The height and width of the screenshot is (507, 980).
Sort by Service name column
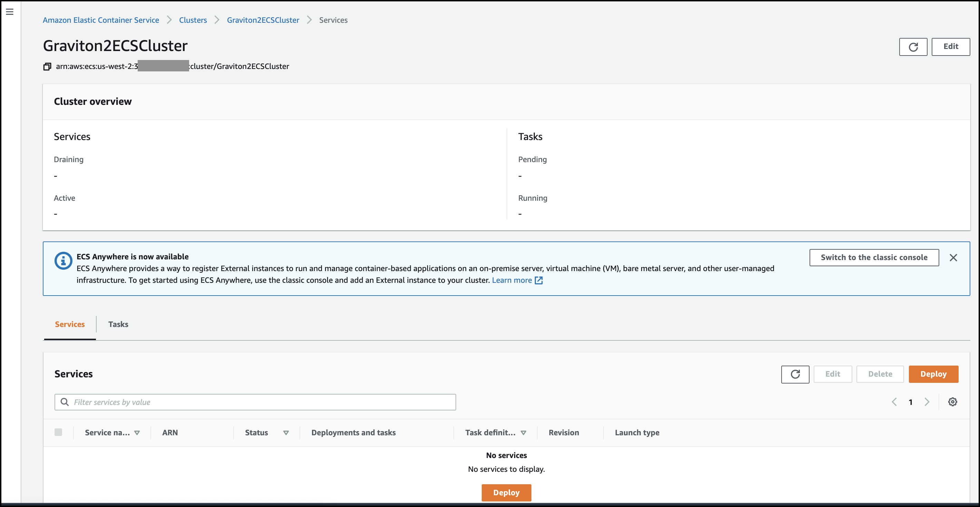[112, 433]
